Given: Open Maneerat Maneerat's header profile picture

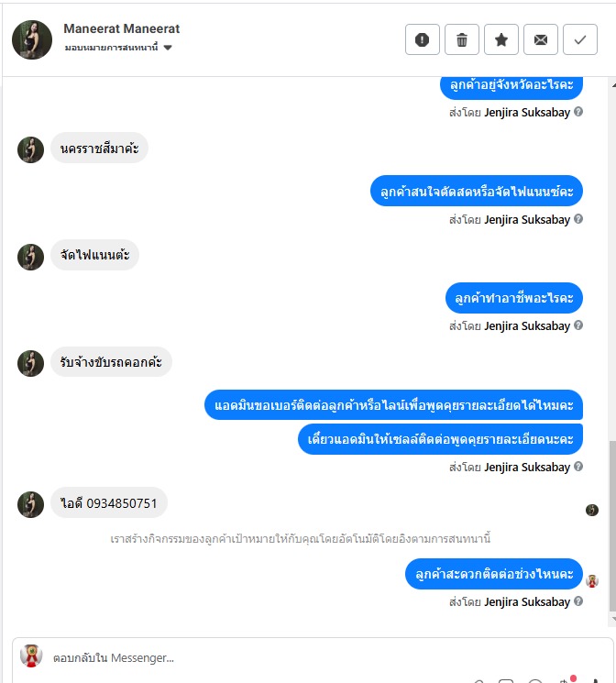Looking at the screenshot, I should pyautogui.click(x=32, y=39).
